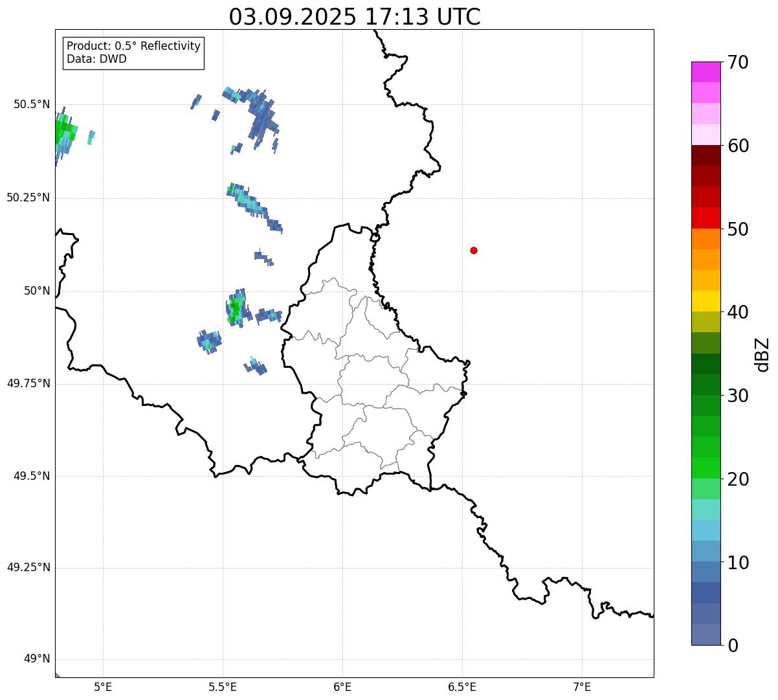Click the 6°E longitude label
778x700 pixels.
342,686
